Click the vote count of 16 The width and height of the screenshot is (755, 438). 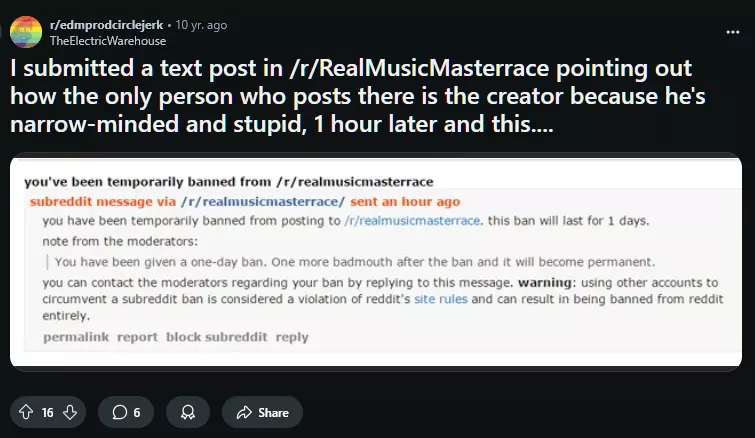[x=48, y=412]
